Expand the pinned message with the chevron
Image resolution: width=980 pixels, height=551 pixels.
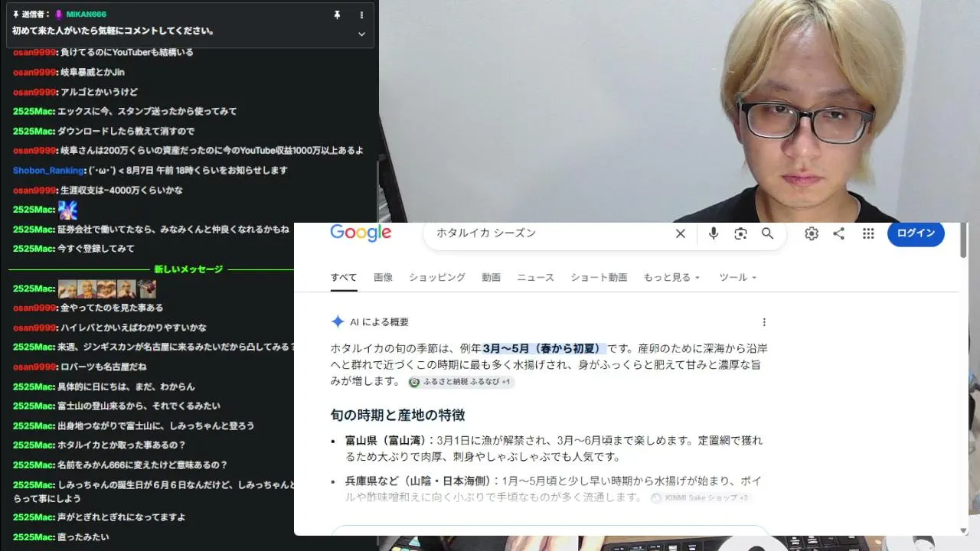pyautogui.click(x=361, y=34)
